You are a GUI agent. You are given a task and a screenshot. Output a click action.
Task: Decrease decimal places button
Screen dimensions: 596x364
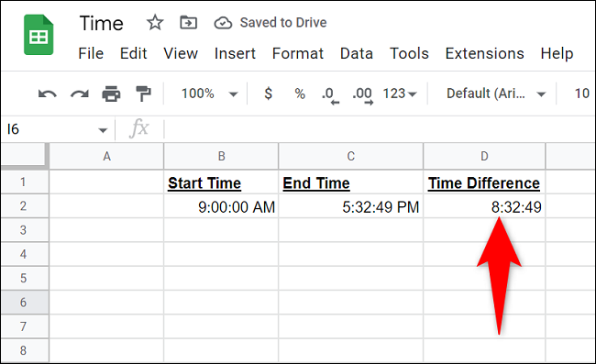330,95
